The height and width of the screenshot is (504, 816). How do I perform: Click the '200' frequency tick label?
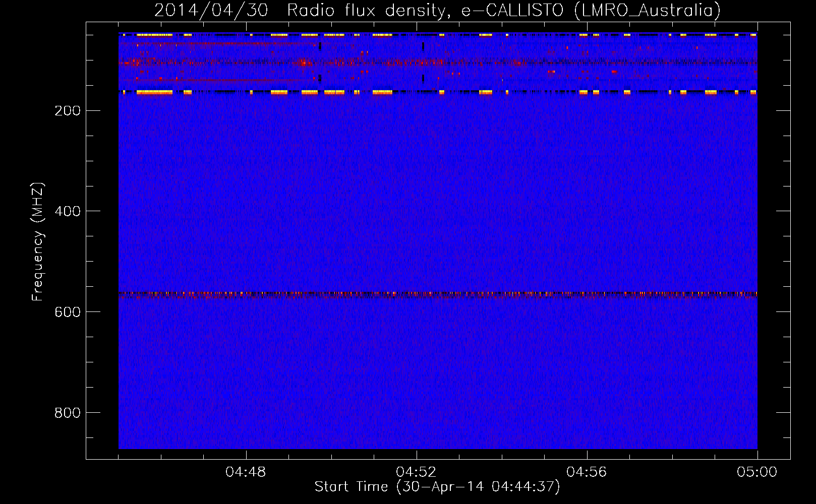pyautogui.click(x=68, y=111)
